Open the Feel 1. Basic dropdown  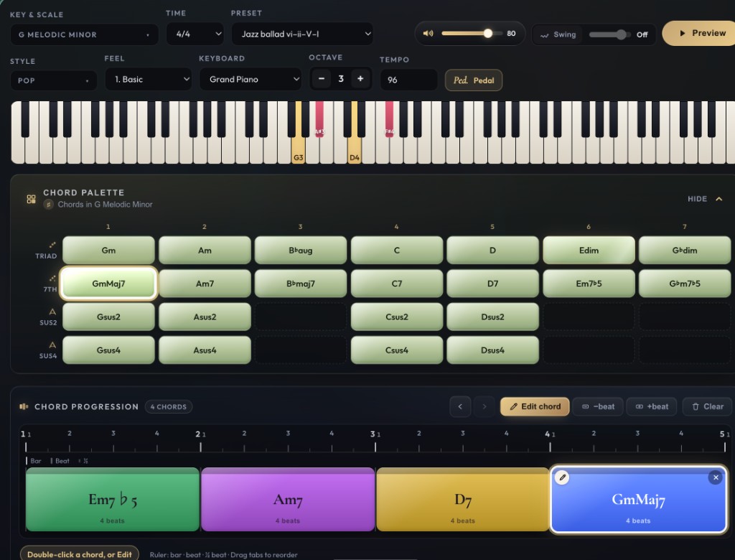click(x=149, y=79)
